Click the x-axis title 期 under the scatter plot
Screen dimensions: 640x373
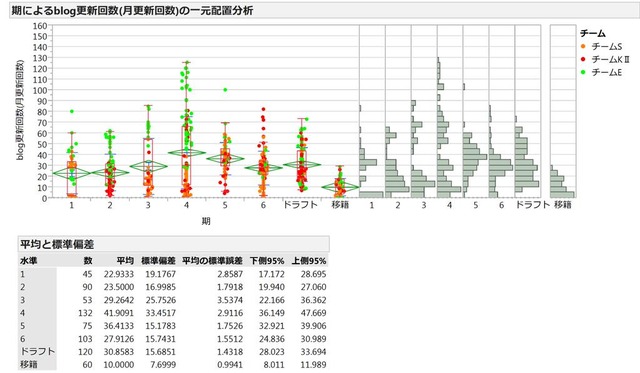(x=206, y=221)
